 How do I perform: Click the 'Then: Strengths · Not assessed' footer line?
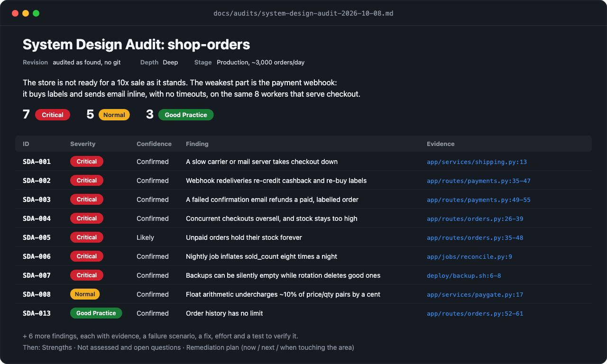coord(188,347)
